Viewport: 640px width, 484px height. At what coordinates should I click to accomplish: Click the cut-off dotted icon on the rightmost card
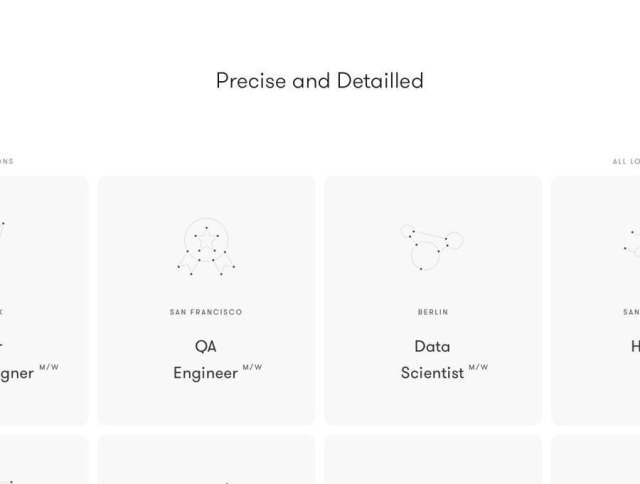[x=632, y=242]
